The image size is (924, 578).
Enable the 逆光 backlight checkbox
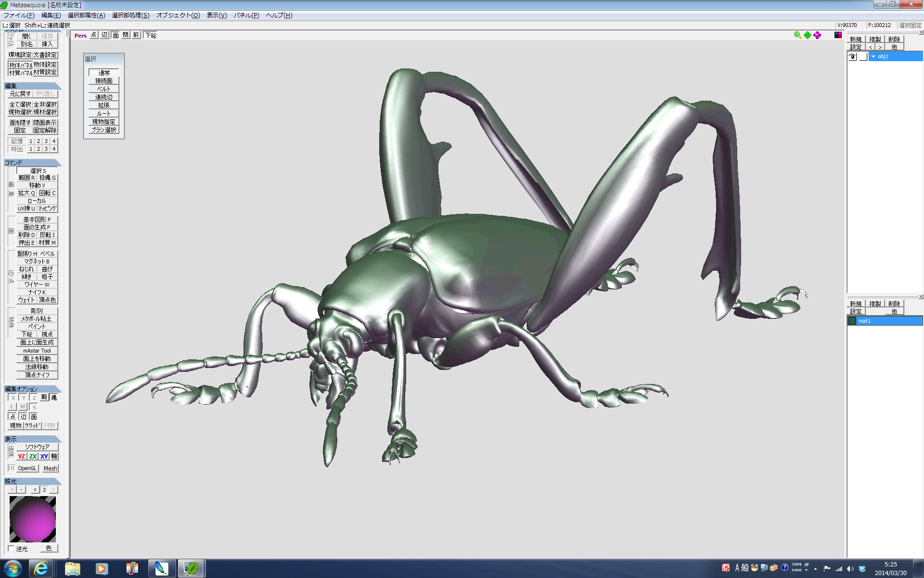(x=12, y=549)
